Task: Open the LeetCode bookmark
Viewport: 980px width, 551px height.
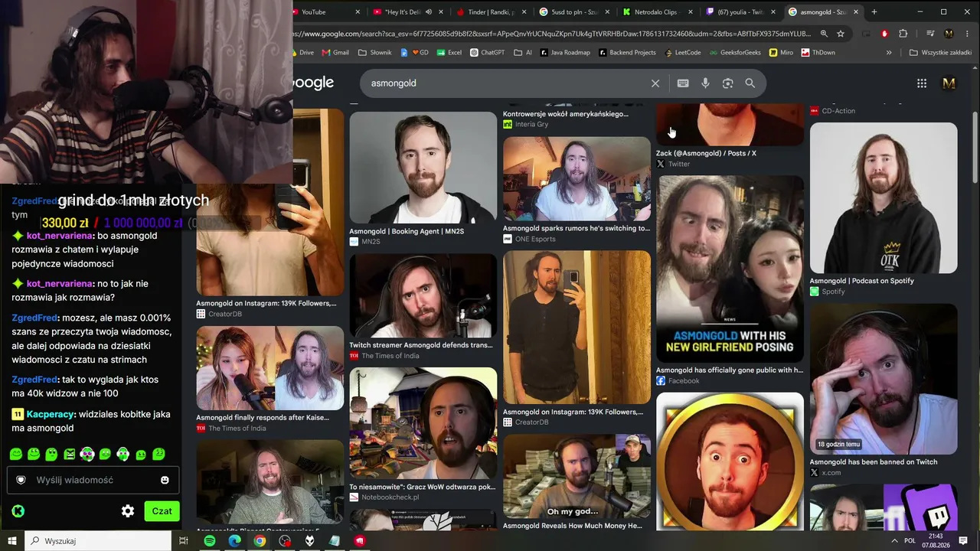Action: click(x=682, y=53)
